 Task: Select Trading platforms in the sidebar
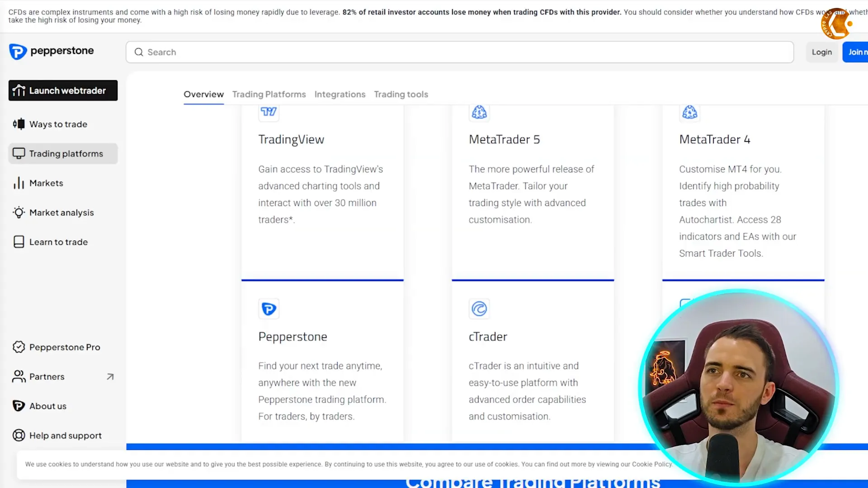pos(63,154)
